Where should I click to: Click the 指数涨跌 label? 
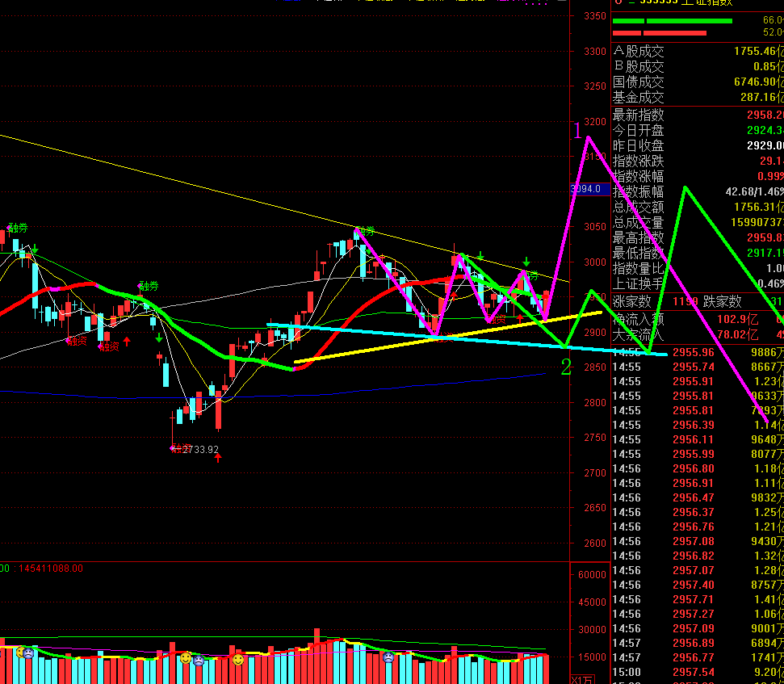(639, 161)
